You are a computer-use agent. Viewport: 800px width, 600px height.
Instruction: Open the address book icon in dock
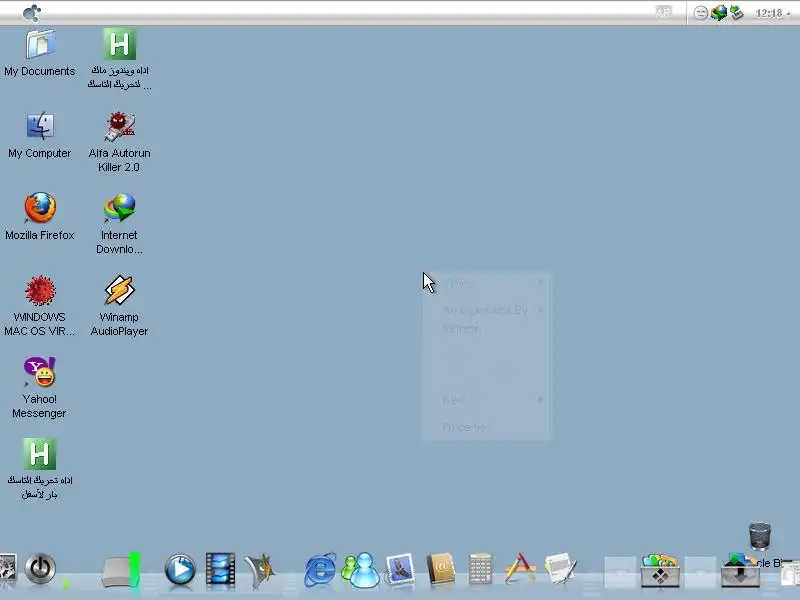(440, 569)
